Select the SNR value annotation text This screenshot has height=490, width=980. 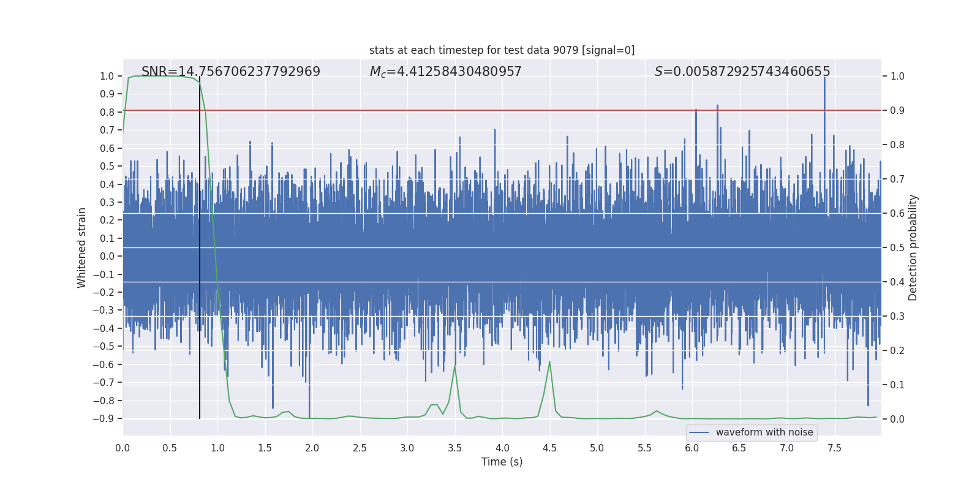(x=230, y=72)
